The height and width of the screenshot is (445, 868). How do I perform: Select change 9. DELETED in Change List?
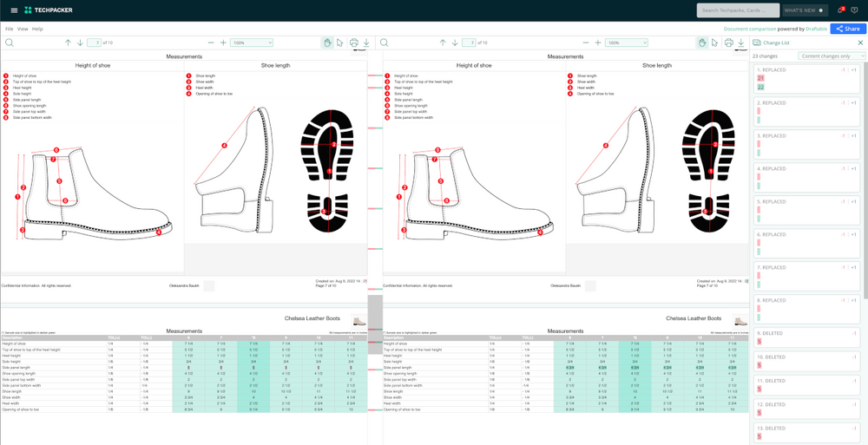pyautogui.click(x=806, y=337)
